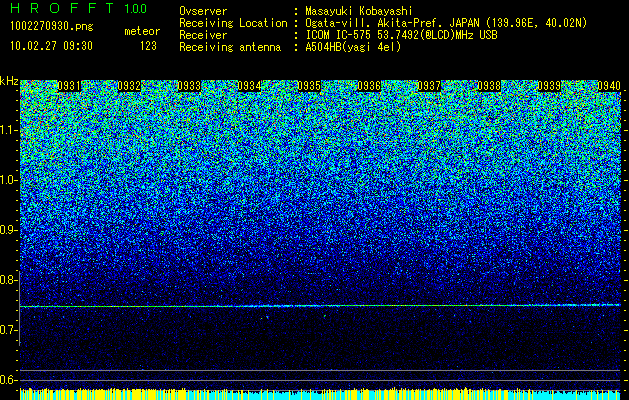Click the meteor label
The image size is (629, 400).
point(142,31)
